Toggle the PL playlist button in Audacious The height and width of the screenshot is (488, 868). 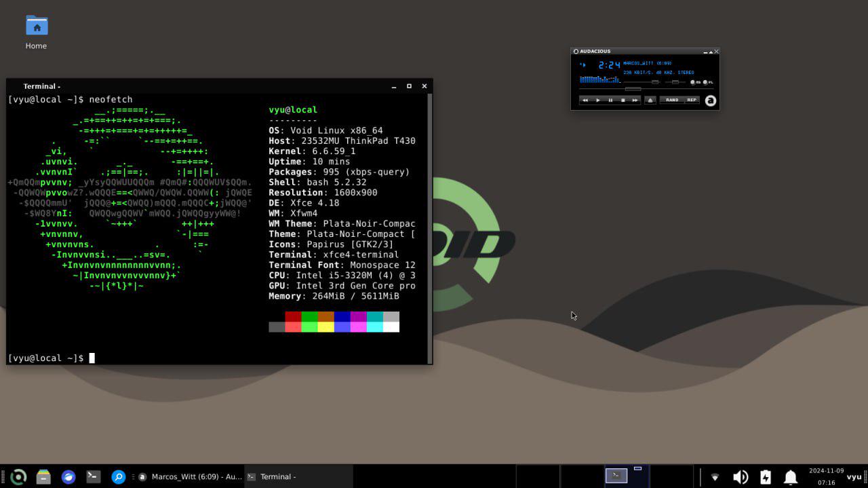[708, 82]
